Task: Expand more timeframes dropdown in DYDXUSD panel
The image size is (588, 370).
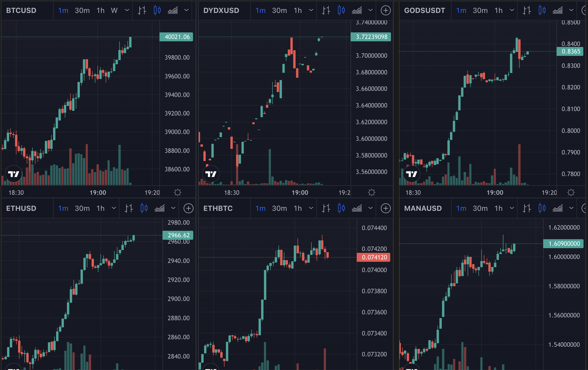Action: click(311, 10)
